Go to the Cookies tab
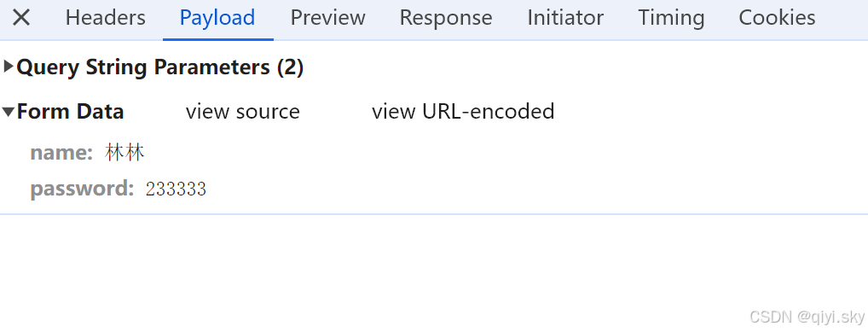The height and width of the screenshot is (332, 868). click(x=777, y=18)
